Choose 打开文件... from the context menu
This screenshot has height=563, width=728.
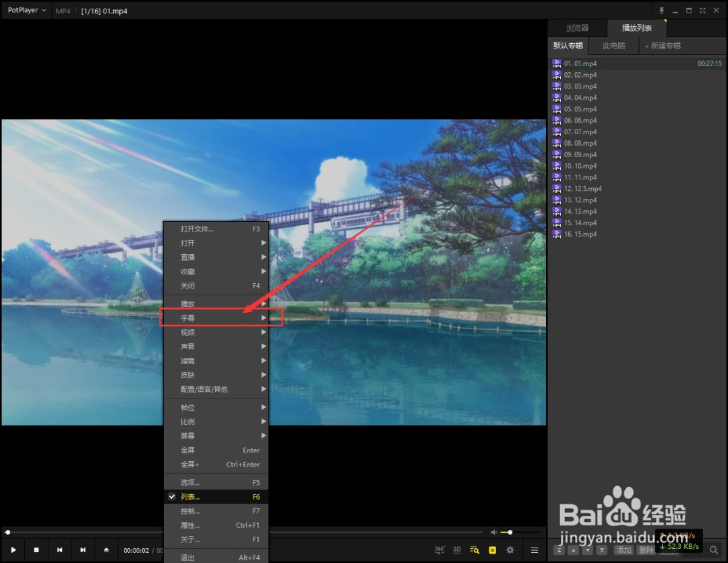(216, 229)
